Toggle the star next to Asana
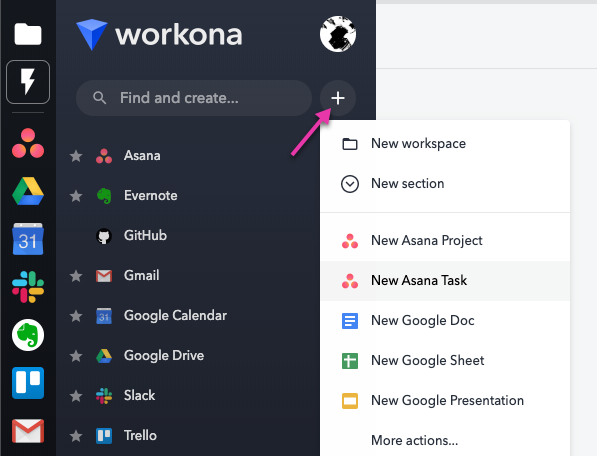This screenshot has height=456, width=597. point(76,156)
